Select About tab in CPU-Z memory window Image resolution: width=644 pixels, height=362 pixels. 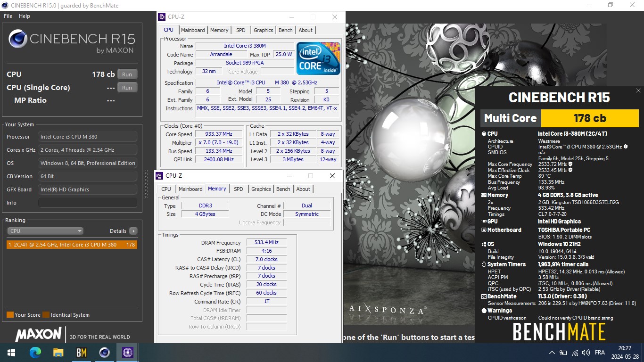click(x=303, y=189)
